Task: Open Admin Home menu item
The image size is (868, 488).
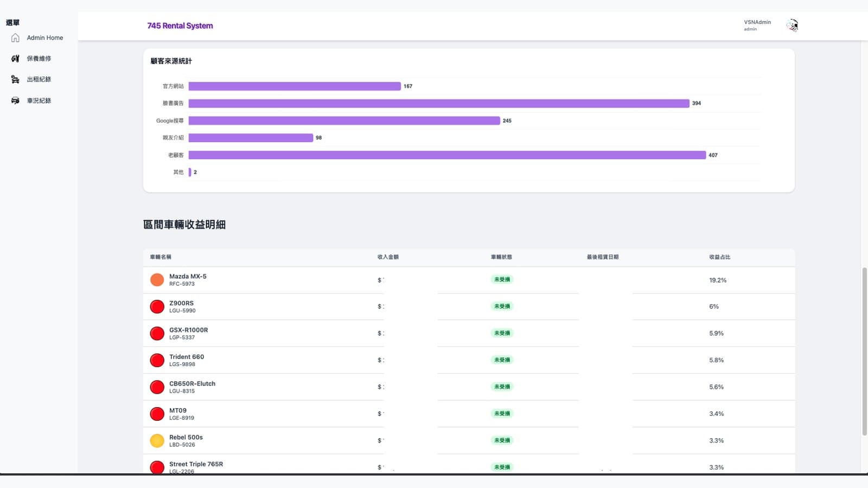Action: click(45, 38)
